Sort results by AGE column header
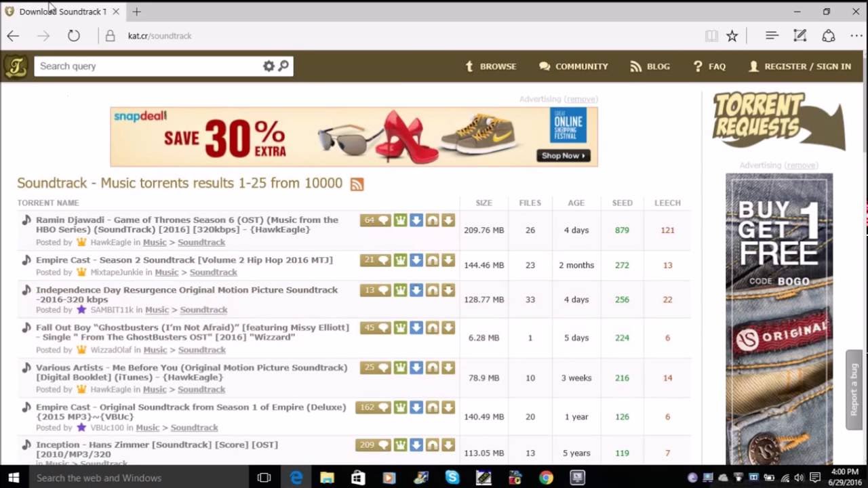Image resolution: width=868 pixels, height=488 pixels. tap(576, 203)
